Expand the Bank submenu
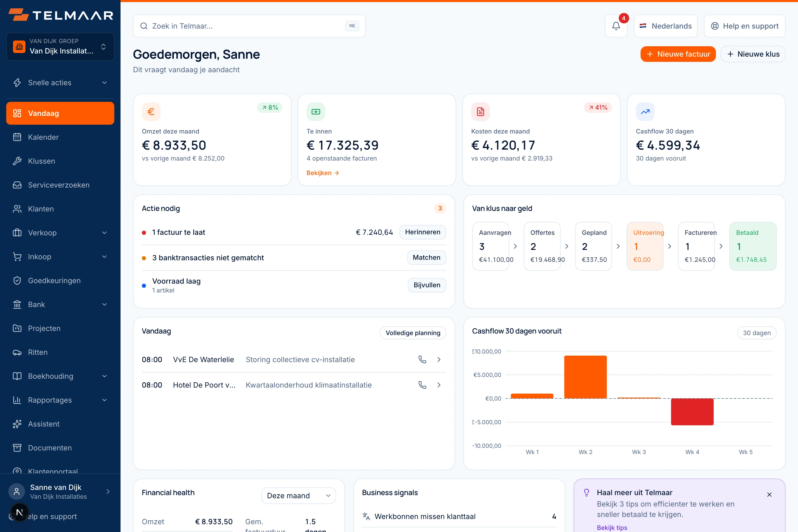 point(60,305)
